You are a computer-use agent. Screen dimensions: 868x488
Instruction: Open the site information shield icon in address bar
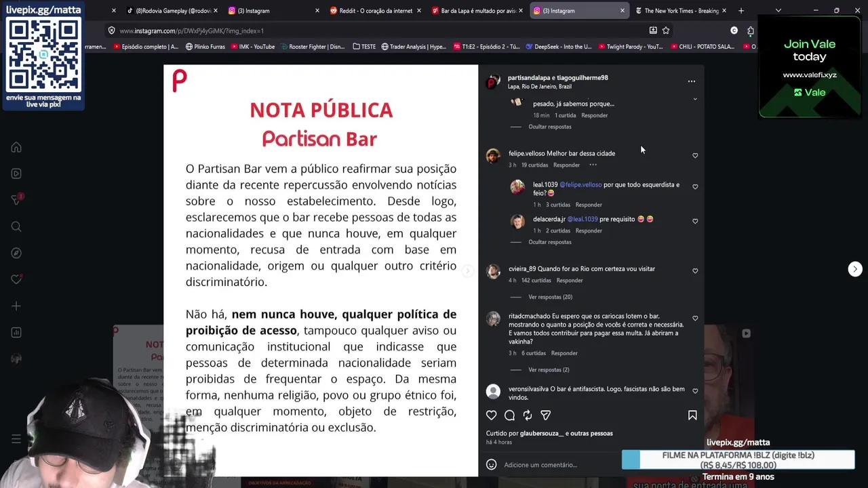[x=112, y=30]
